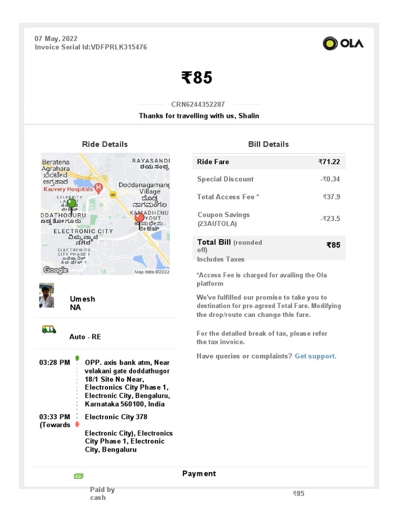Open driver Umesh's photo
This screenshot has width=399, height=532.
pos(47,296)
